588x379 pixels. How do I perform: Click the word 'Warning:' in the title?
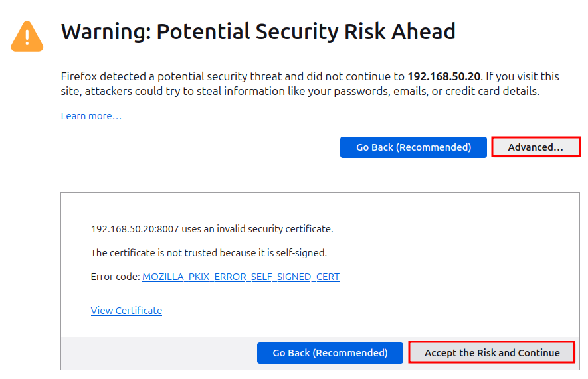click(x=106, y=31)
